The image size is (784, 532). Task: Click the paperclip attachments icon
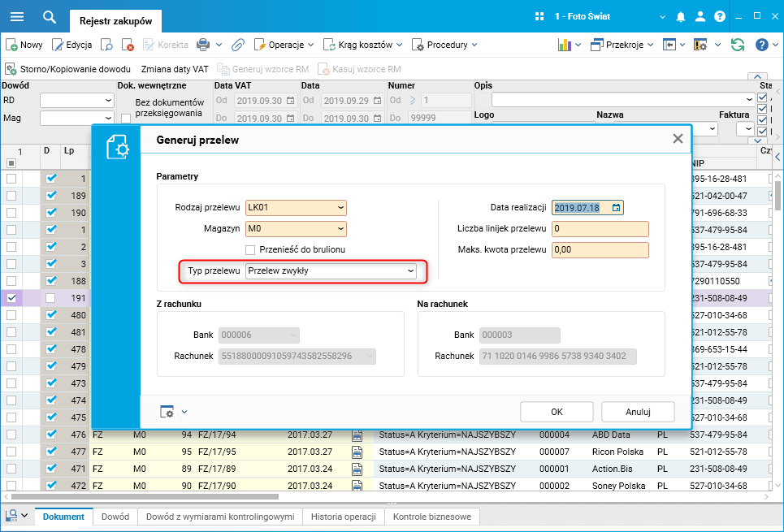click(x=238, y=45)
